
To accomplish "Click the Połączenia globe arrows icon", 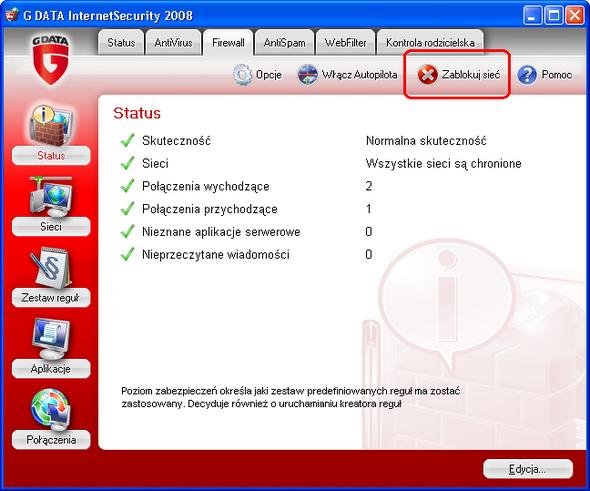I will coord(51,410).
